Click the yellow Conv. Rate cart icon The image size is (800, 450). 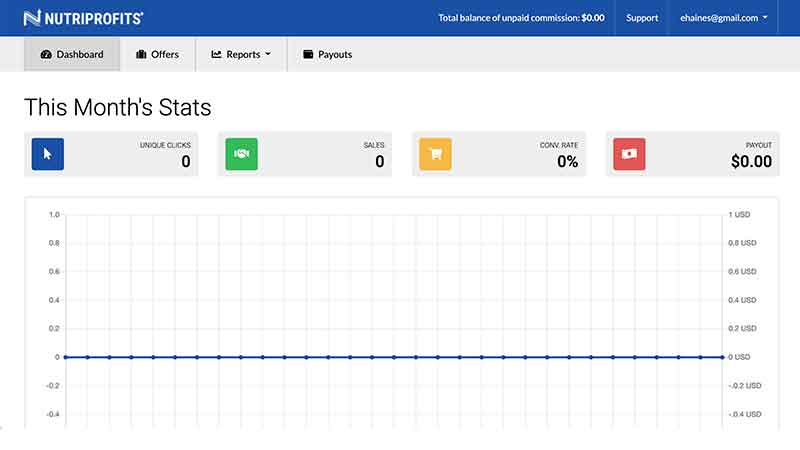coord(435,154)
